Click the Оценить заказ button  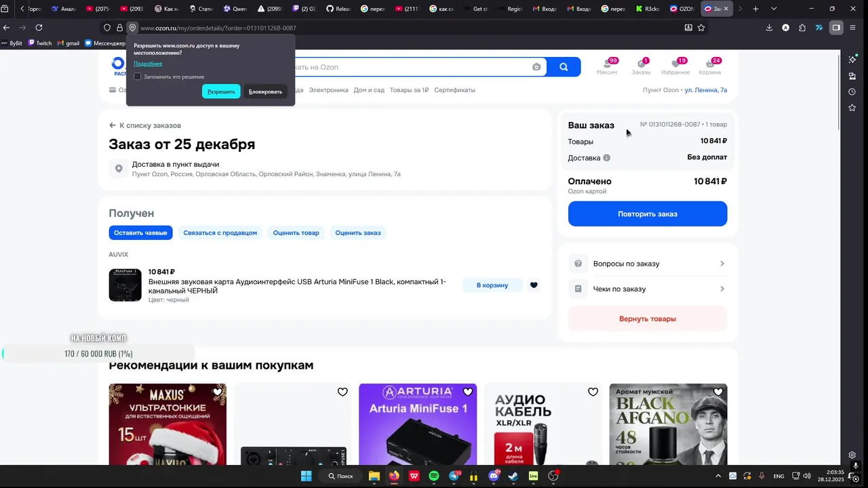(x=358, y=232)
